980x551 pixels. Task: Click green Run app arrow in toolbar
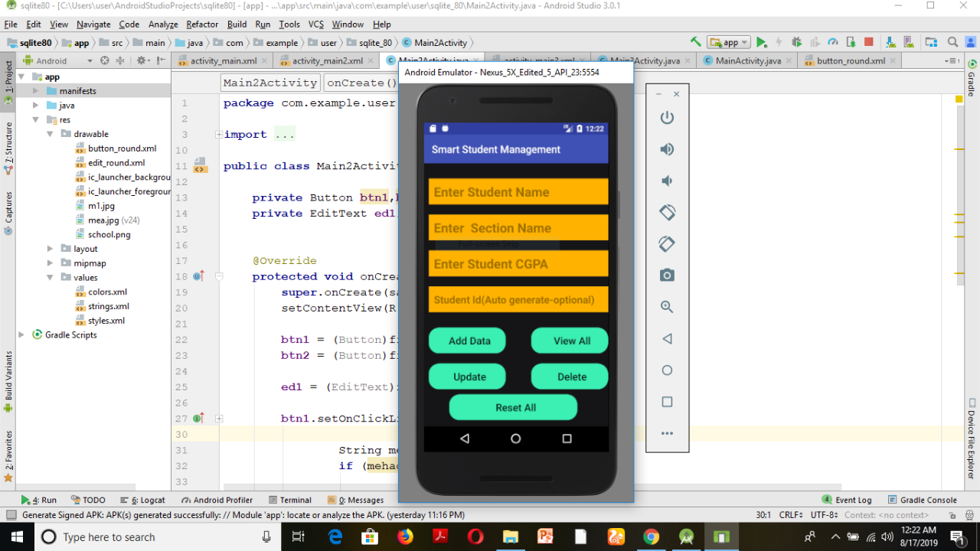tap(761, 43)
